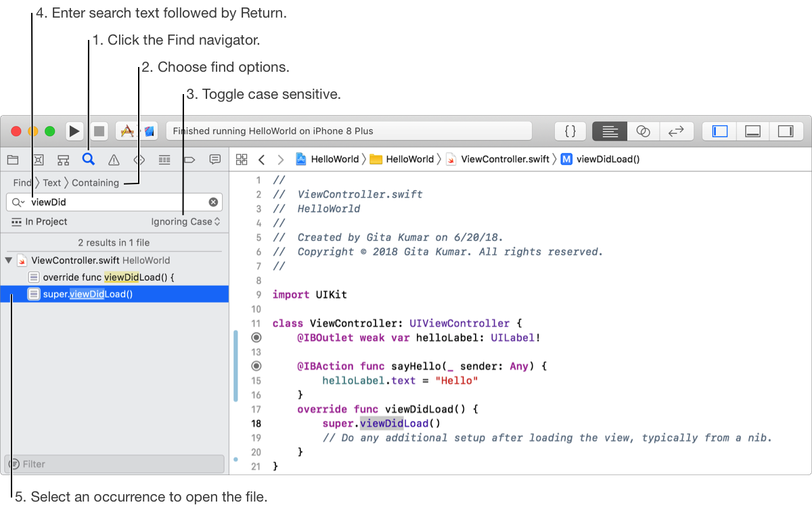Image resolution: width=812 pixels, height=509 pixels.
Task: Open the Breakpoint navigator
Action: [x=189, y=160]
